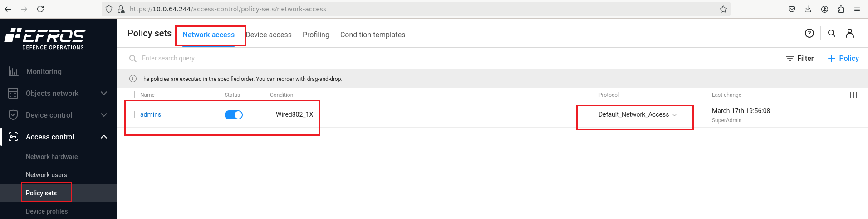Click the Device control shield icon

(13, 115)
